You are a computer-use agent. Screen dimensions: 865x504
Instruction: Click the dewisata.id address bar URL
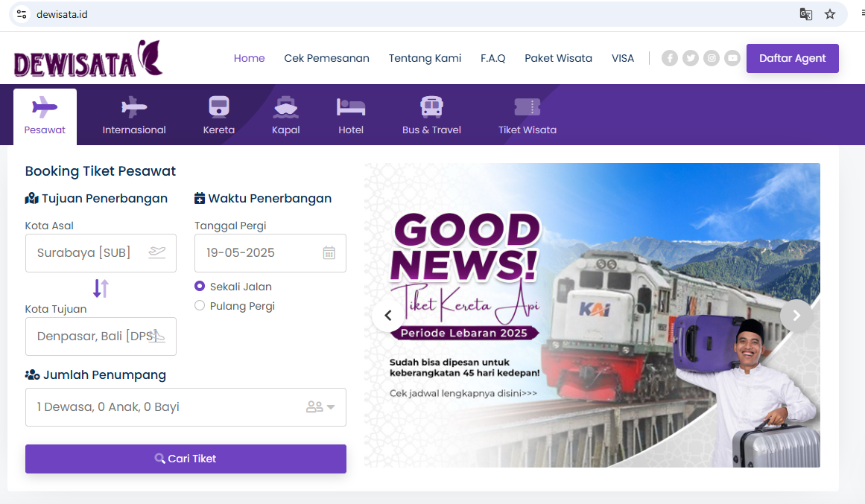tap(62, 14)
